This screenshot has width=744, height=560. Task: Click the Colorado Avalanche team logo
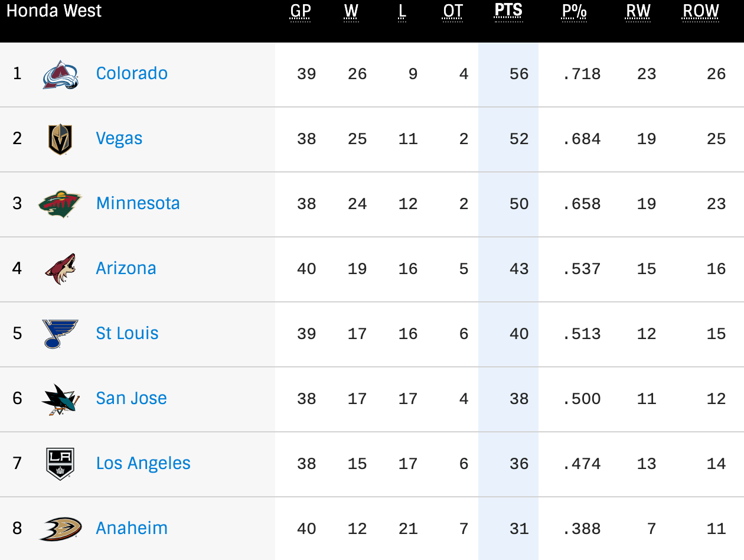(60, 74)
